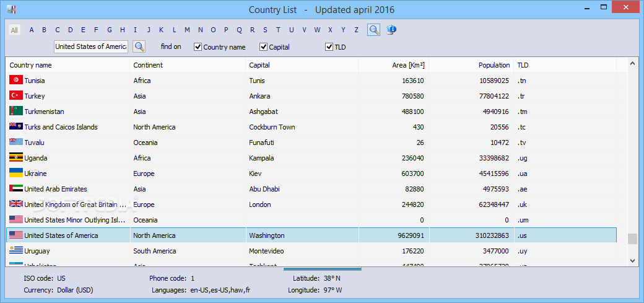The width and height of the screenshot is (644, 303).
Task: Click the US Minor Outlying Islands flag
Action: point(15,219)
